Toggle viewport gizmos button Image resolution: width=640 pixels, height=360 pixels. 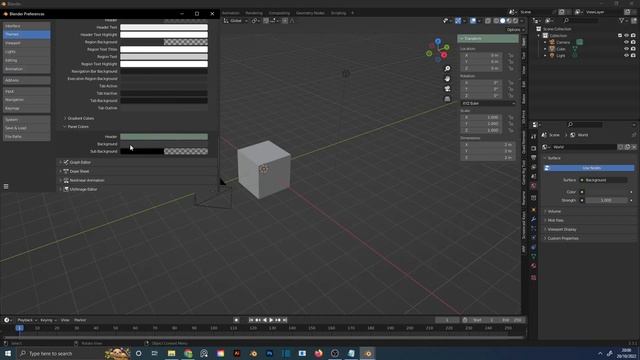point(458,21)
